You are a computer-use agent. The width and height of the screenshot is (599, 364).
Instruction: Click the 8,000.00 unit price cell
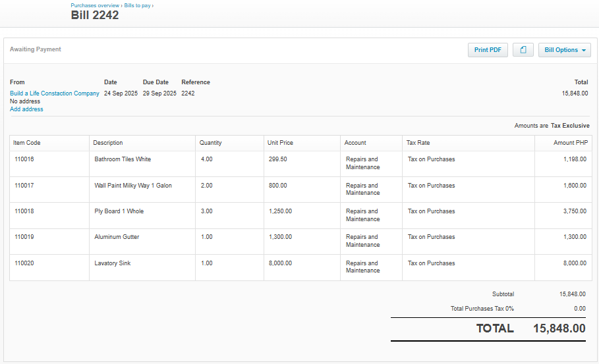click(280, 263)
